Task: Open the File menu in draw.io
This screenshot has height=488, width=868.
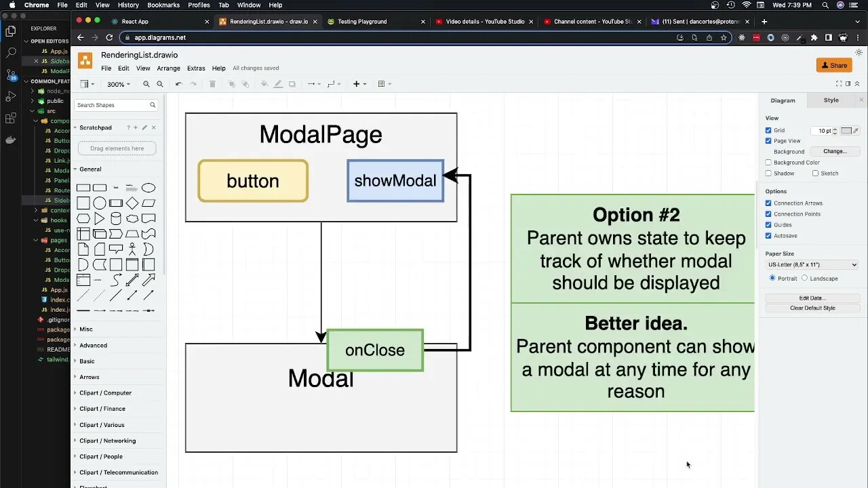Action: (106, 68)
